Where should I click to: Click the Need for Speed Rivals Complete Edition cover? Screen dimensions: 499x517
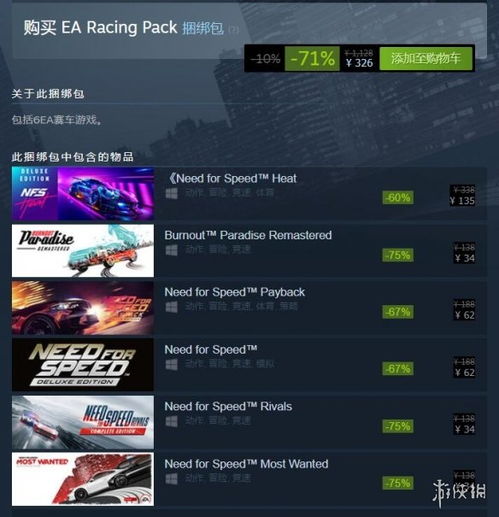(83, 422)
